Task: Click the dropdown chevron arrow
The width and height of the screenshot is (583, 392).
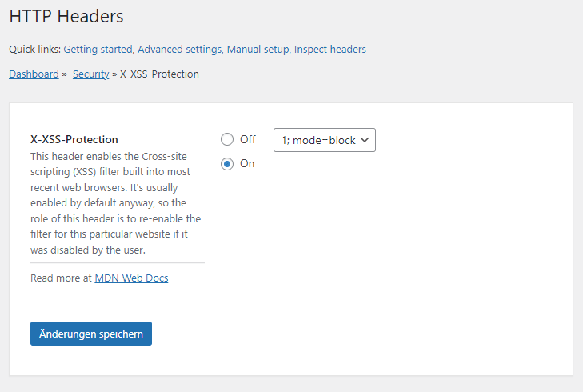Action: (x=365, y=140)
